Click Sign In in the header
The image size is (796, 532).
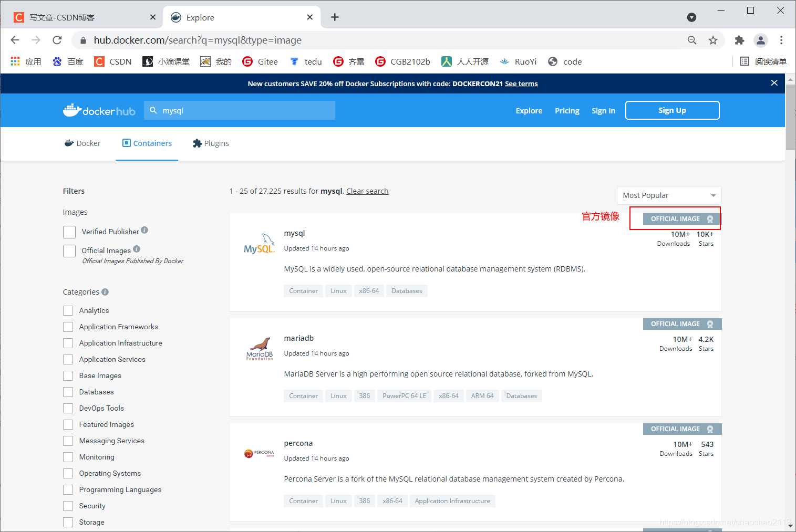click(x=603, y=111)
